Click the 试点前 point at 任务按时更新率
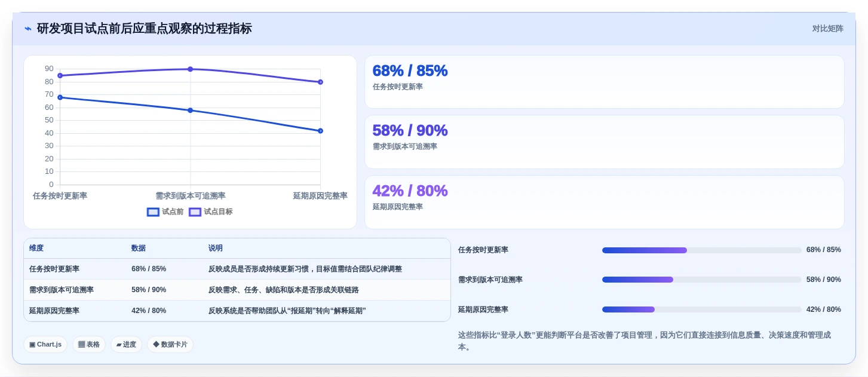 click(x=60, y=97)
